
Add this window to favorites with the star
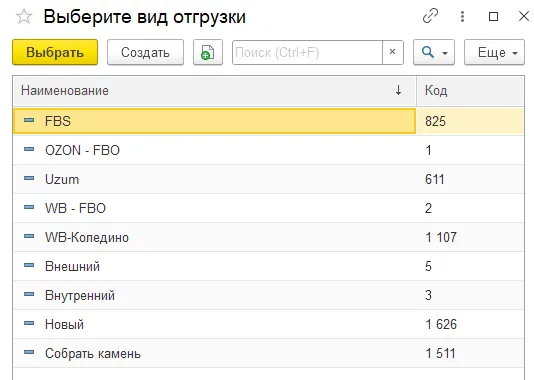point(24,17)
